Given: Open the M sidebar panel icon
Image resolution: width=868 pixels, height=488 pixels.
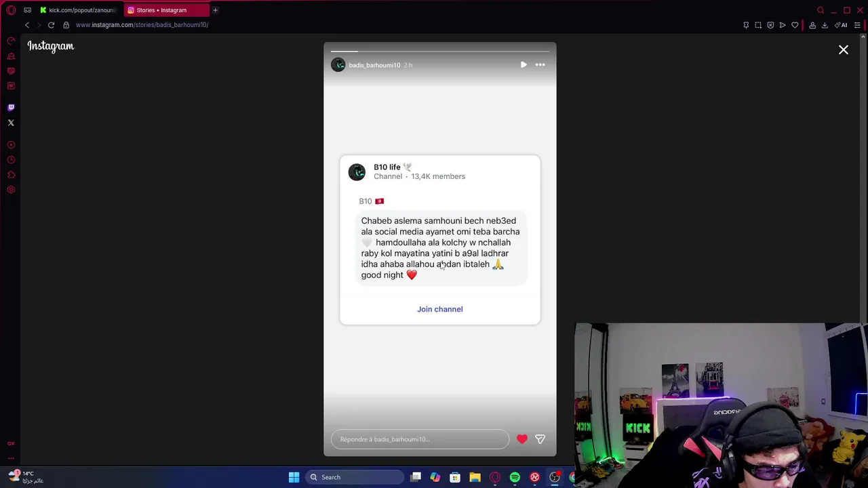Looking at the screenshot, I should (x=11, y=85).
